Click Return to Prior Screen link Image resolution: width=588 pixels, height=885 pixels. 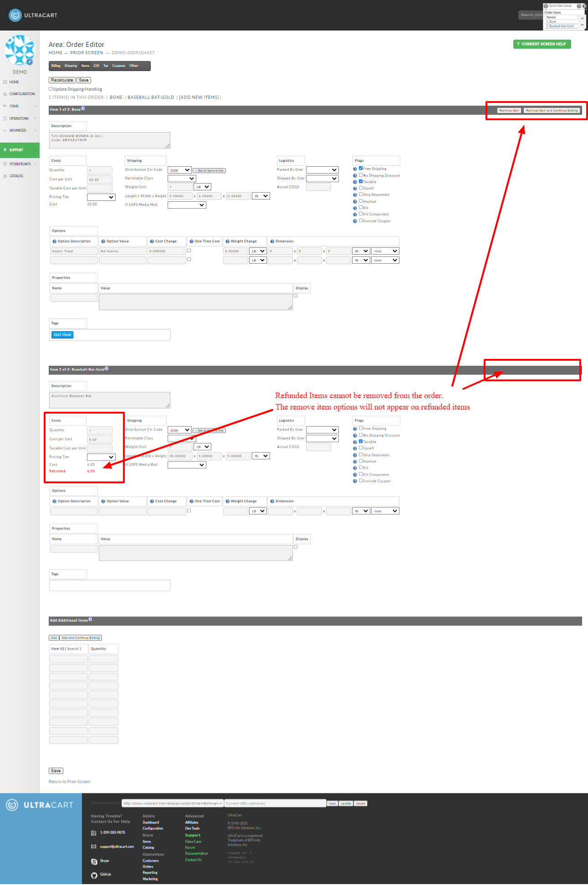pyautogui.click(x=69, y=782)
